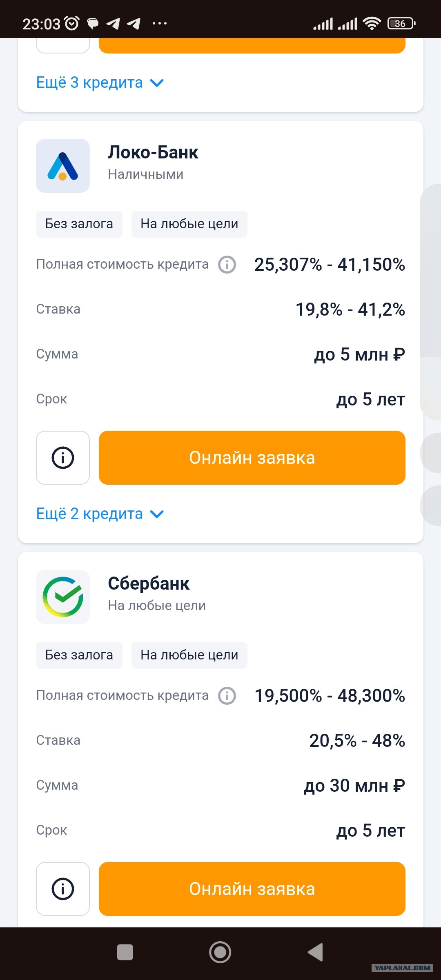
Task: Tap info icon next to Loko-Bank full credit cost
Action: click(x=227, y=265)
